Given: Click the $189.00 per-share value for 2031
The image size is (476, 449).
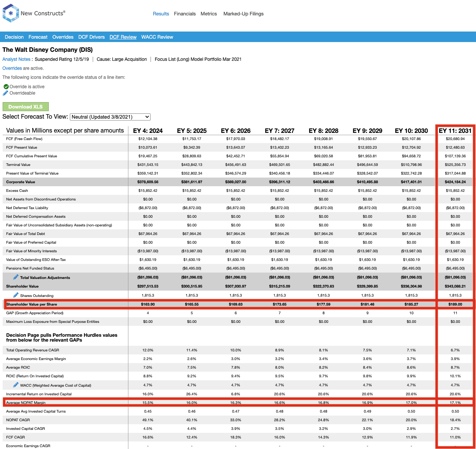Looking at the screenshot, I should (455, 304).
